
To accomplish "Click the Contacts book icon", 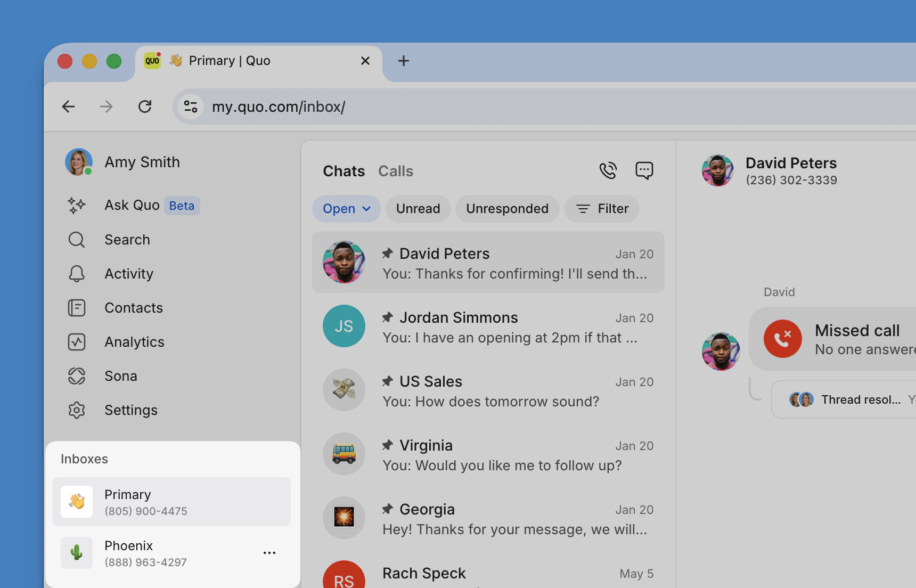I will (77, 308).
